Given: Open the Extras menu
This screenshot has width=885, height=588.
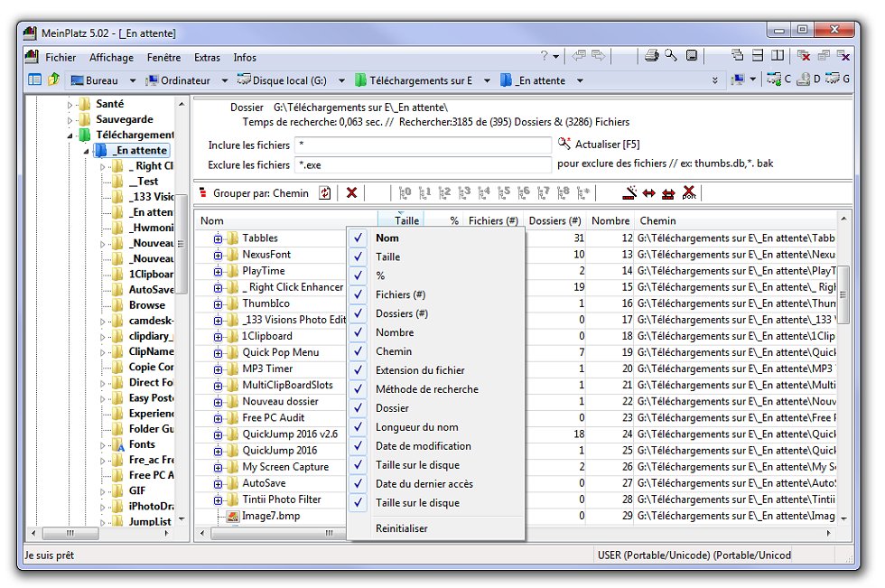Looking at the screenshot, I should pos(207,57).
